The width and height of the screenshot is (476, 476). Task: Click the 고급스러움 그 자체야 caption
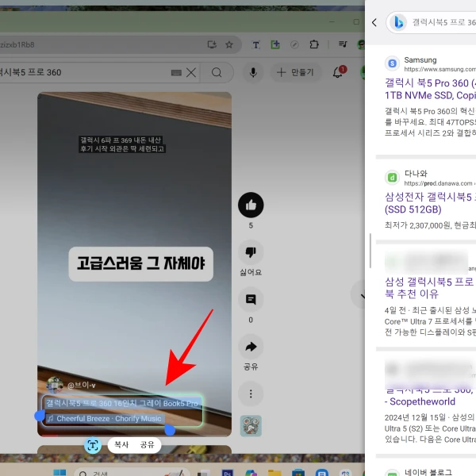coord(141,263)
